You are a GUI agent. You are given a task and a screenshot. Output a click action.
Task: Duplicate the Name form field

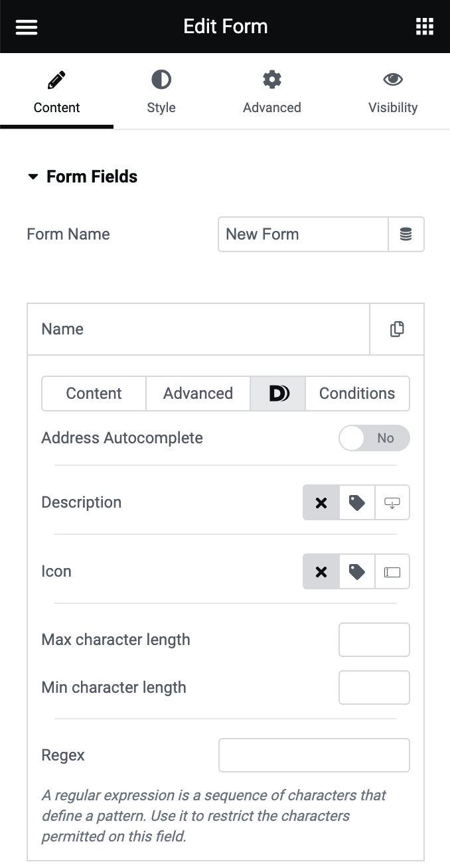click(x=396, y=328)
